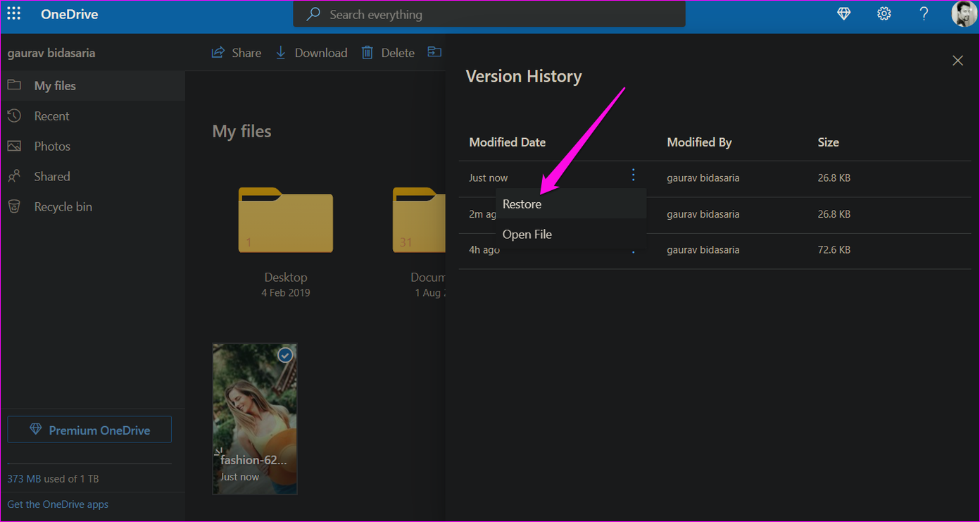Focus the Search everything box
Image resolution: width=980 pixels, height=522 pixels.
(489, 14)
